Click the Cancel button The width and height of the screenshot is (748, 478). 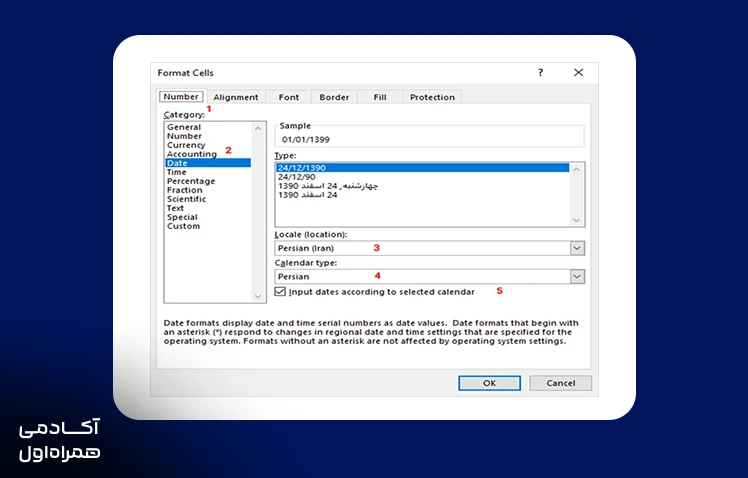click(x=561, y=383)
